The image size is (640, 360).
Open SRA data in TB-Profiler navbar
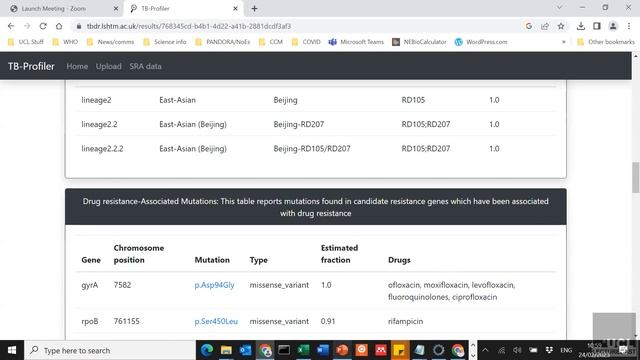(x=145, y=66)
